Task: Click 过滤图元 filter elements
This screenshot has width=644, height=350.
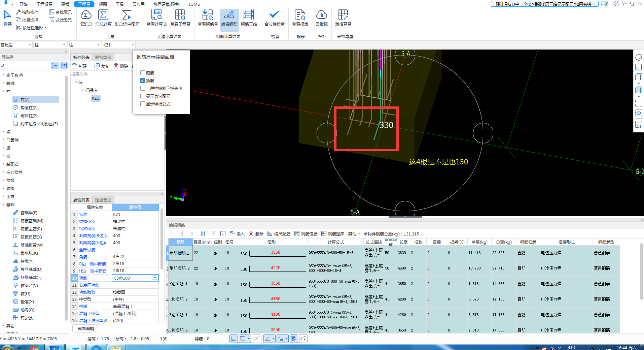Action: (x=60, y=20)
